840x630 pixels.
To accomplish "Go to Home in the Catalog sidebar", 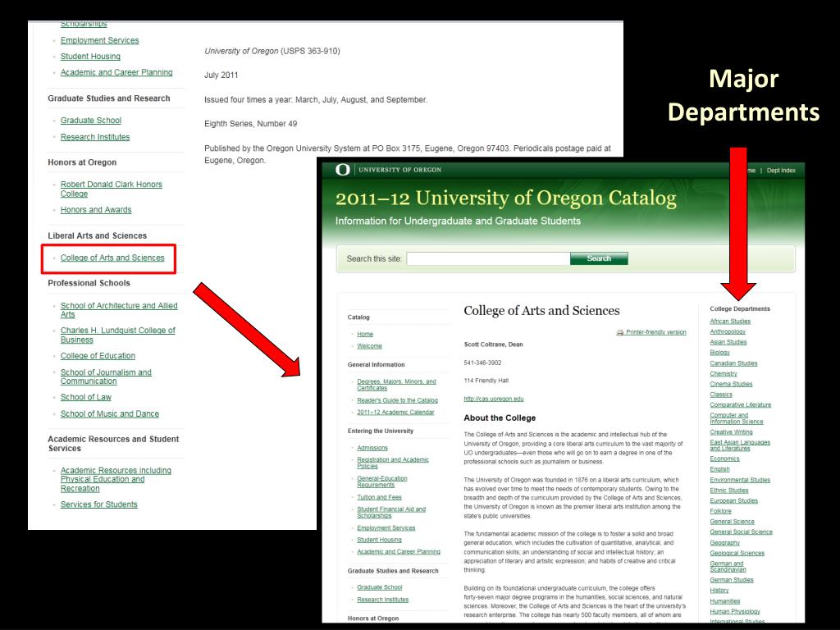I will pos(365,334).
